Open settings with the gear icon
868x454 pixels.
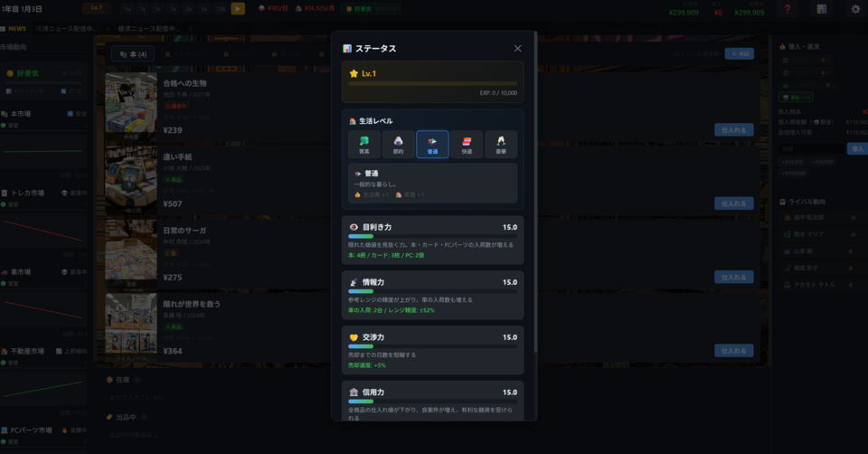(x=855, y=9)
